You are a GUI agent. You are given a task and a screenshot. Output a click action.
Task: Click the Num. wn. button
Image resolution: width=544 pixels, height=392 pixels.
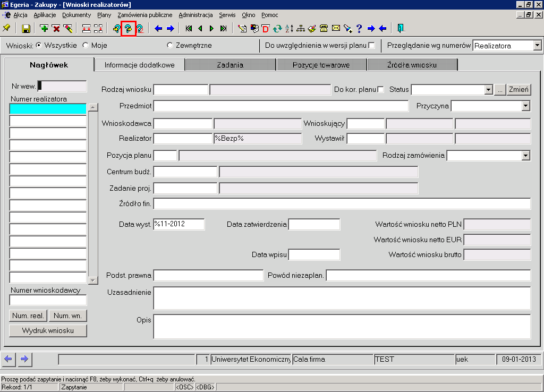(67, 316)
